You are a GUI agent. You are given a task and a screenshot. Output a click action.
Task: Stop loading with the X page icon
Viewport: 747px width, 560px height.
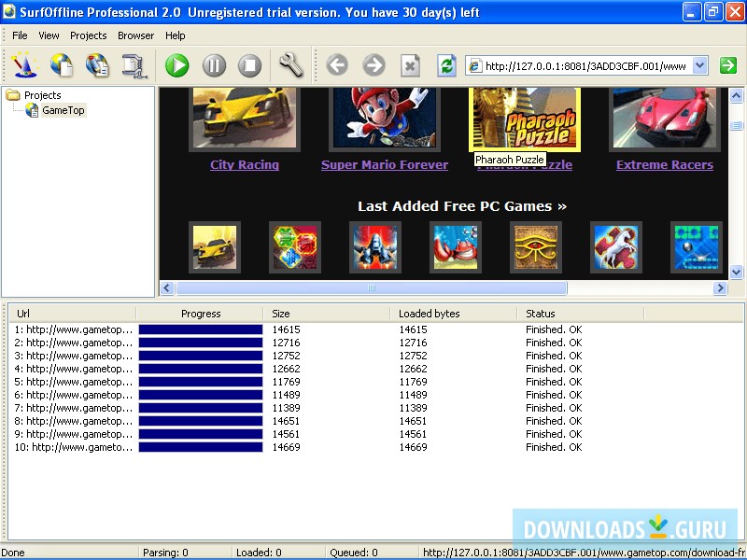click(x=411, y=66)
